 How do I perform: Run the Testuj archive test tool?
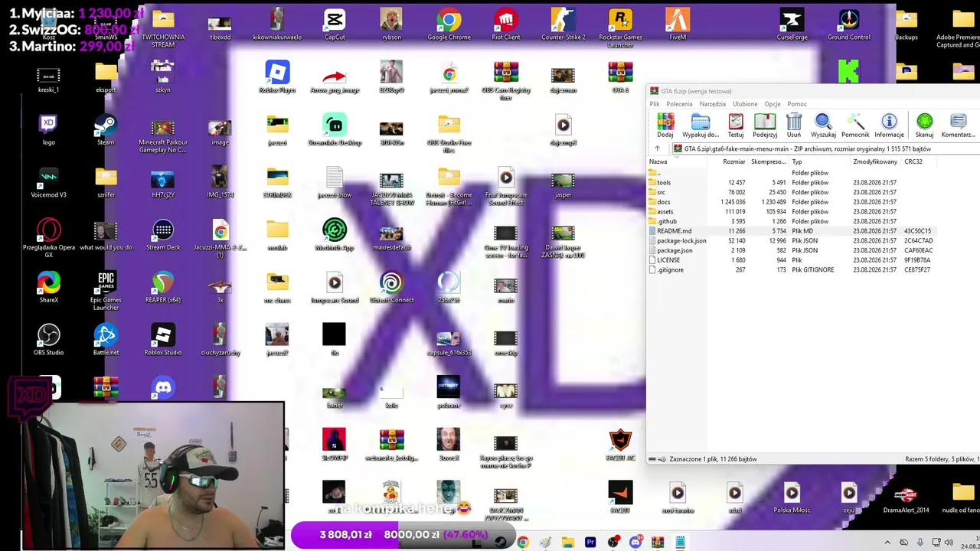point(736,126)
